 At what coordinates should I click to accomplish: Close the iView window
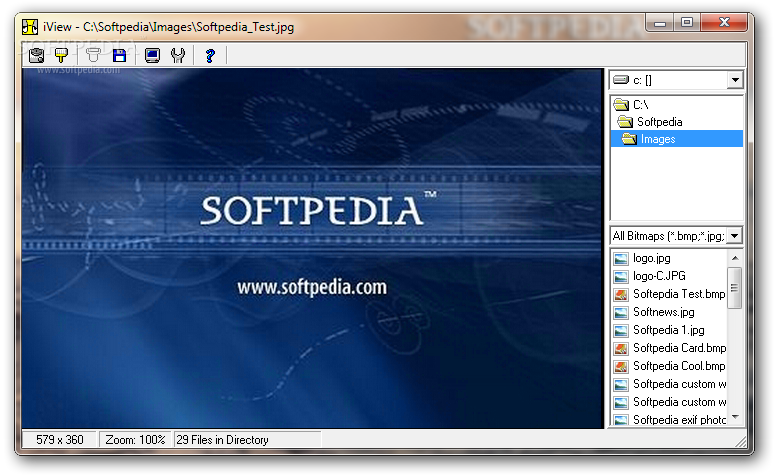point(724,22)
